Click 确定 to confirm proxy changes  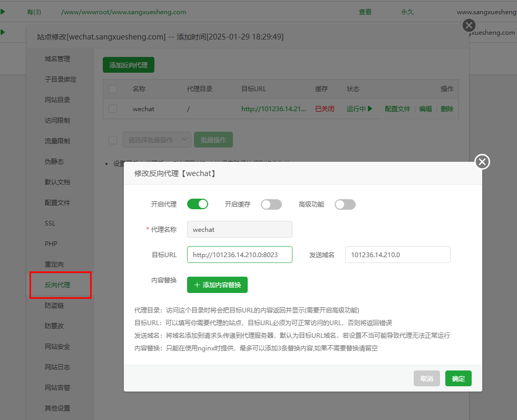(x=459, y=378)
